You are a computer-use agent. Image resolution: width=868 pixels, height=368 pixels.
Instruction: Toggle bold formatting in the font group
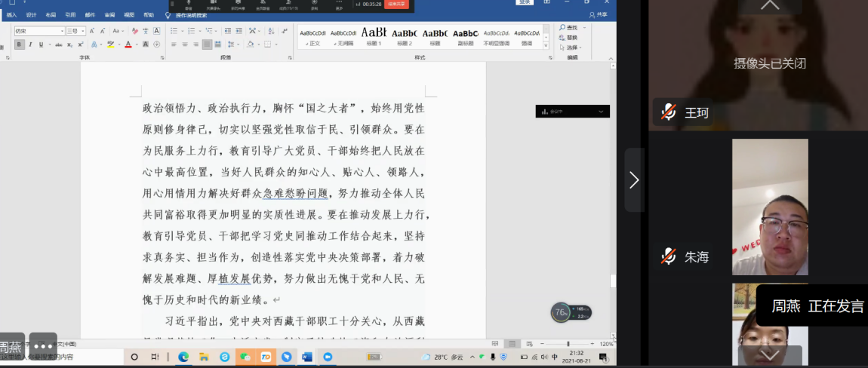coord(19,44)
